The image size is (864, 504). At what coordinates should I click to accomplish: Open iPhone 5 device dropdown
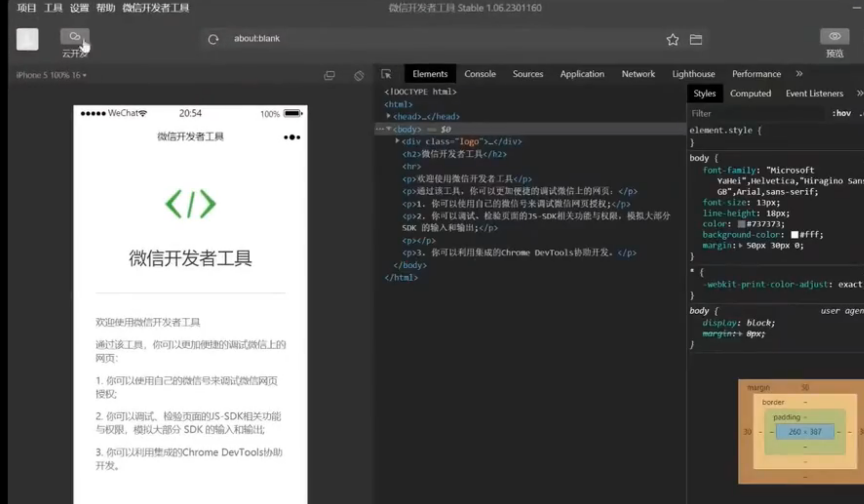[51, 75]
